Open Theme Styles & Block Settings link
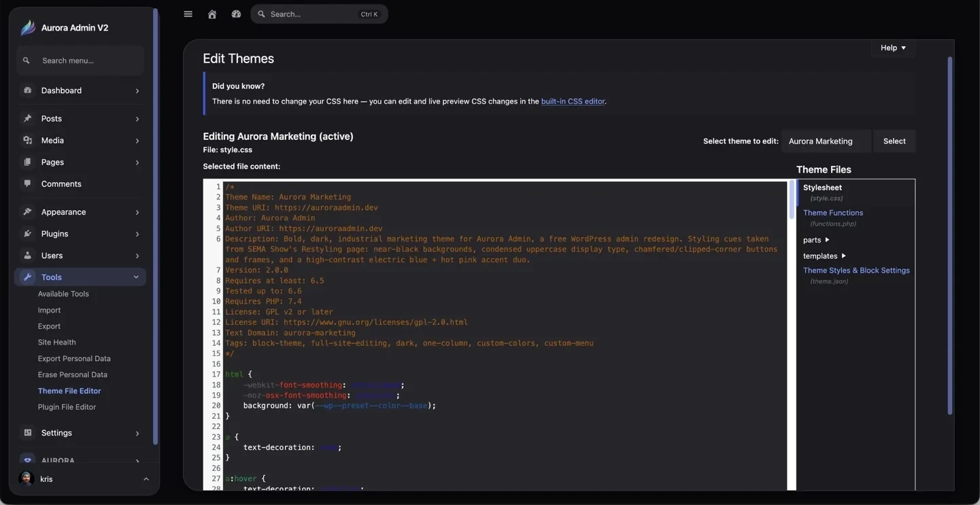This screenshot has width=980, height=505. point(856,271)
